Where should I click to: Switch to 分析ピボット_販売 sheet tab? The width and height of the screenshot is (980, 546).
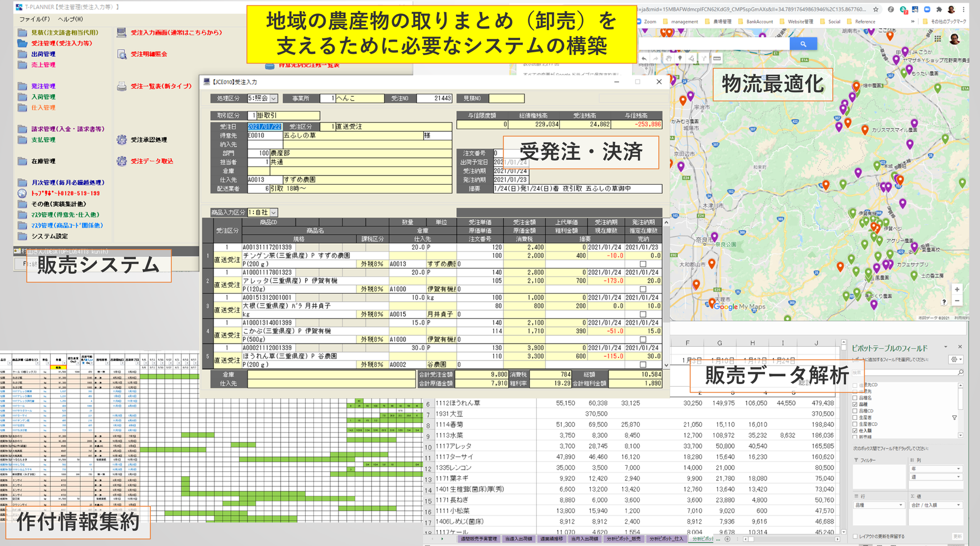pos(623,539)
